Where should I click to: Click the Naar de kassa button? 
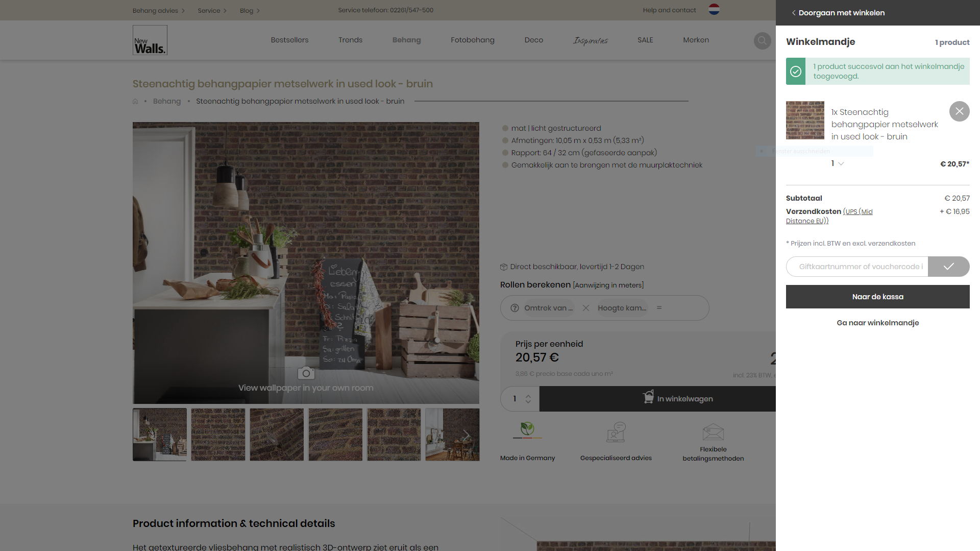[x=877, y=296]
